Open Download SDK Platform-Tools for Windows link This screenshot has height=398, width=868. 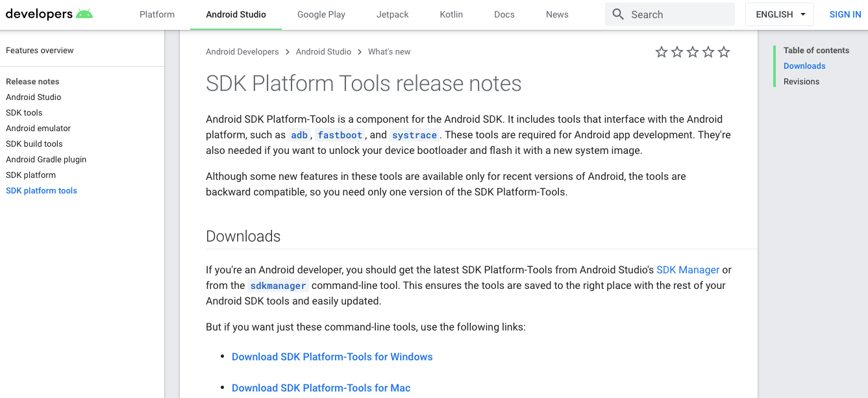(x=332, y=356)
